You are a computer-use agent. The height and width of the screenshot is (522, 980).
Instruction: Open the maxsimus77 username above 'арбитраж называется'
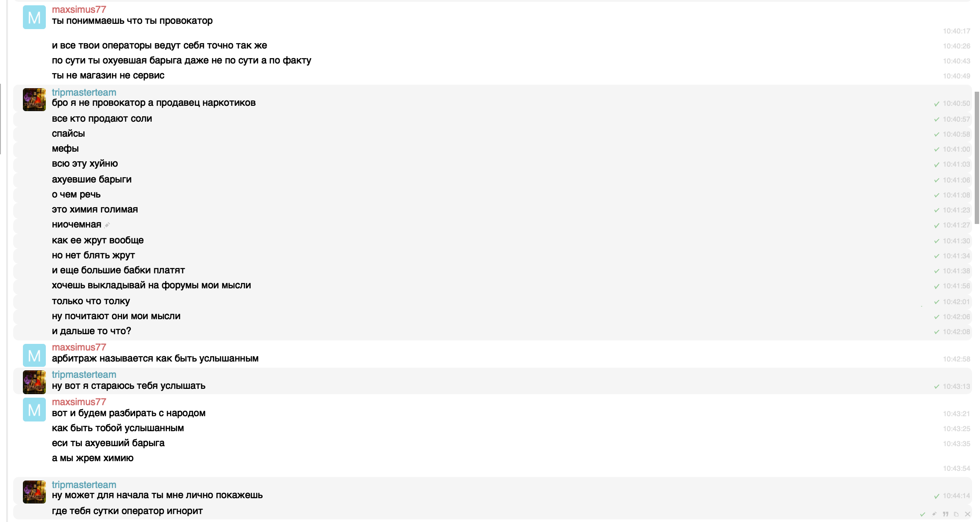(79, 347)
